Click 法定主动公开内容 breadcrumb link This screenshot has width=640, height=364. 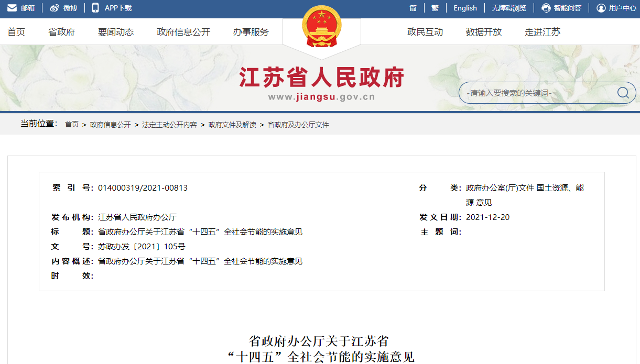(169, 125)
